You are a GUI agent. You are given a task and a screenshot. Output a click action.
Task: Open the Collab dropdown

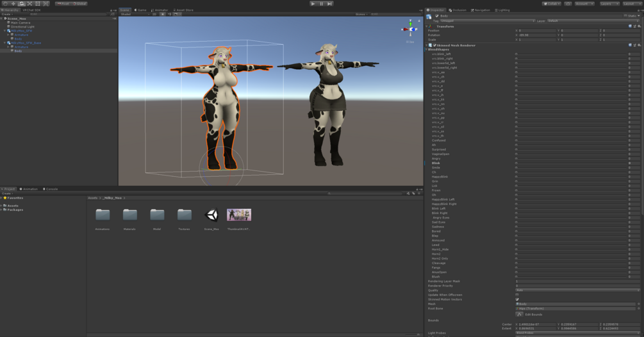coord(552,4)
